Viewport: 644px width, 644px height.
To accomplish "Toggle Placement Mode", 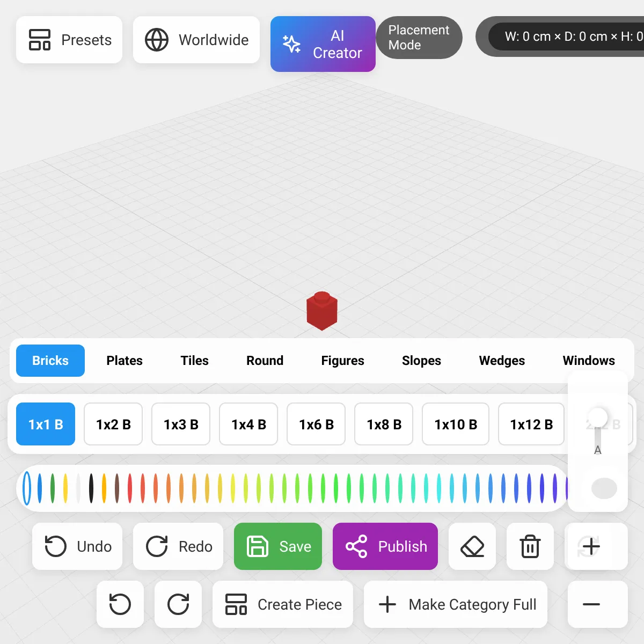I will pos(419,38).
